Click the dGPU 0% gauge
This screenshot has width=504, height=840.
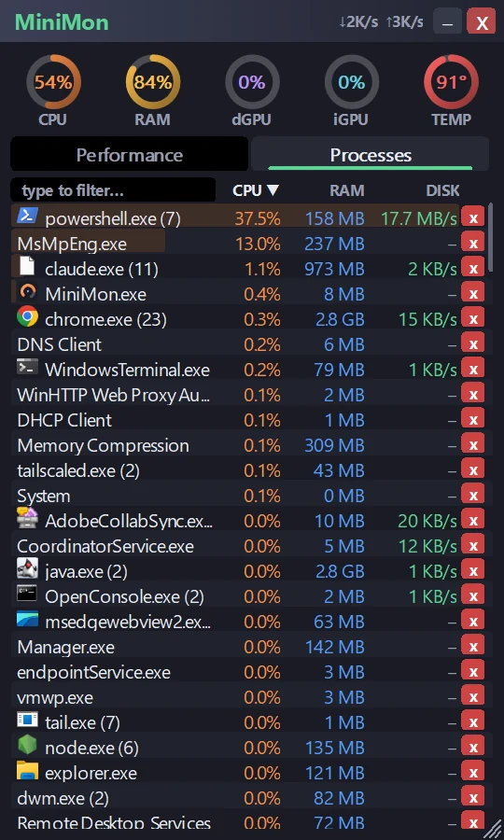252,81
